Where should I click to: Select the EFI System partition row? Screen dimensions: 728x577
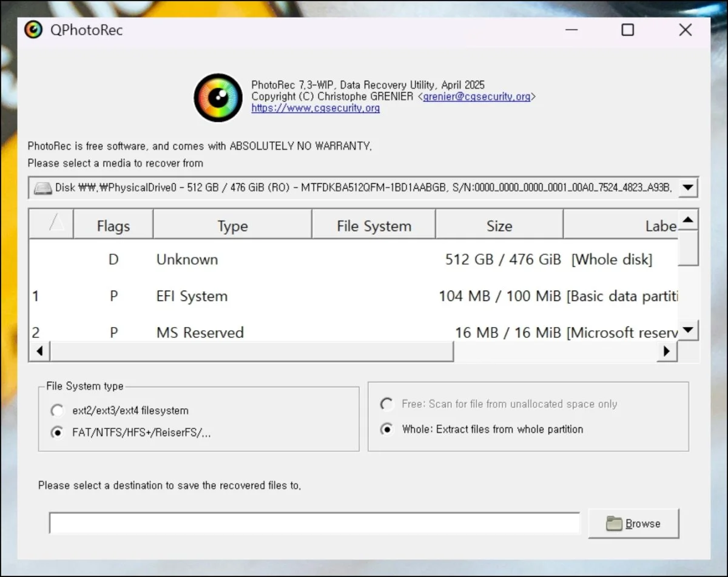[x=192, y=296]
